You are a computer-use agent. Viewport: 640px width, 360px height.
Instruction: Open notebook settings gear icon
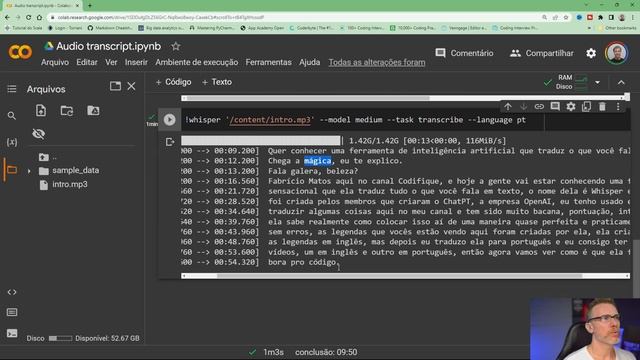click(x=591, y=53)
